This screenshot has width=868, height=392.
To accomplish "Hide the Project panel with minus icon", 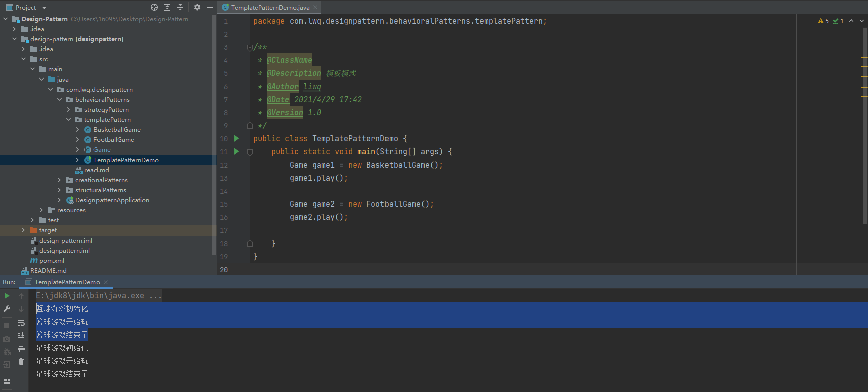I will point(210,7).
